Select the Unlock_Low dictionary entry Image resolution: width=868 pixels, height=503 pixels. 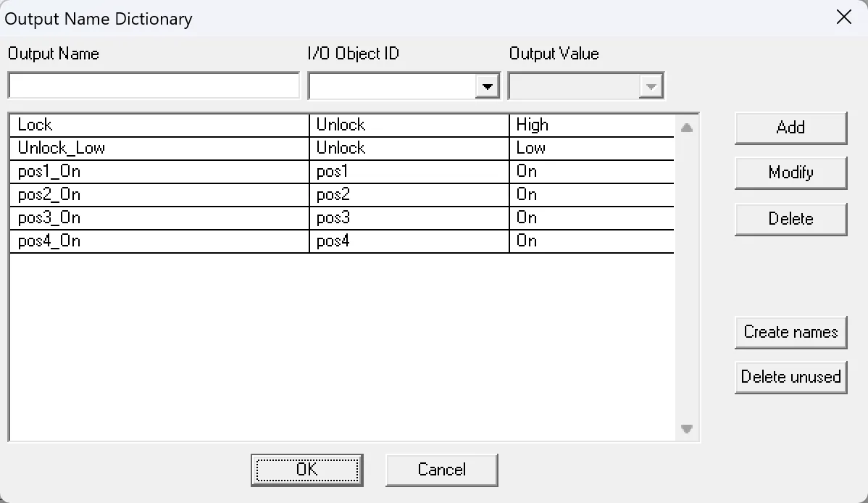click(145, 148)
